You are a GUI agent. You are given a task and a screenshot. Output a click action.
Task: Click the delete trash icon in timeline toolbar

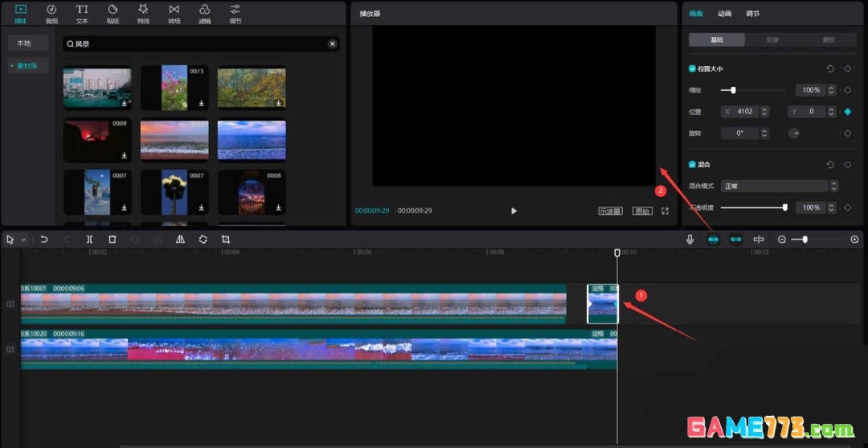pyautogui.click(x=113, y=240)
